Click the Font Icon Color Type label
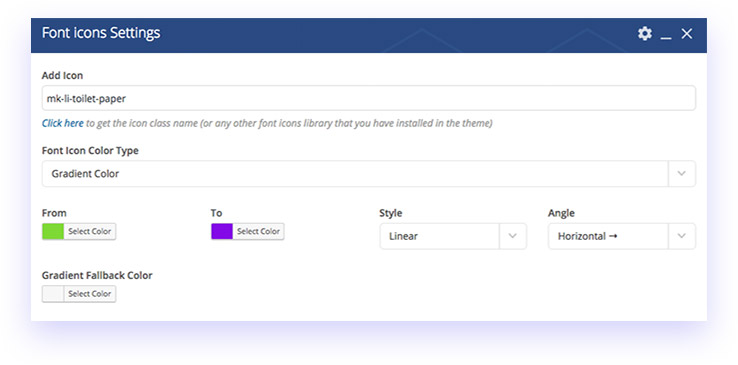The image size is (738, 365). pyautogui.click(x=90, y=151)
